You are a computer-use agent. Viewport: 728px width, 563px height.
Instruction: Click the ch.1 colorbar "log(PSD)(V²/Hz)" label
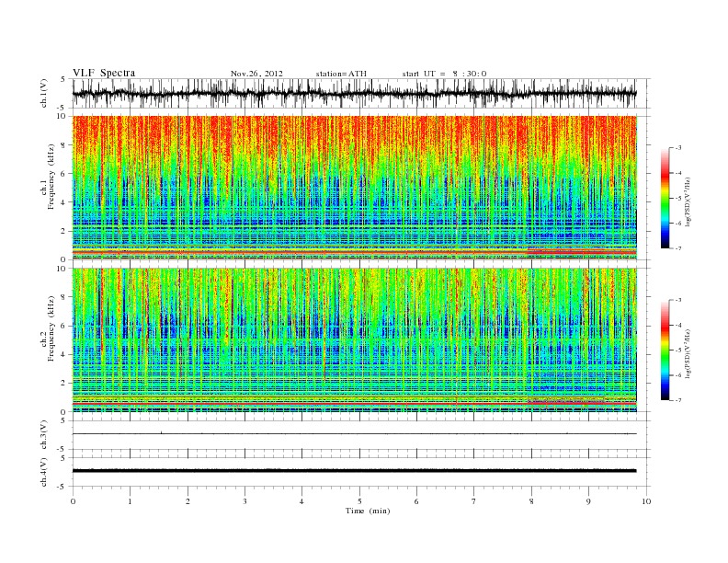688,201
